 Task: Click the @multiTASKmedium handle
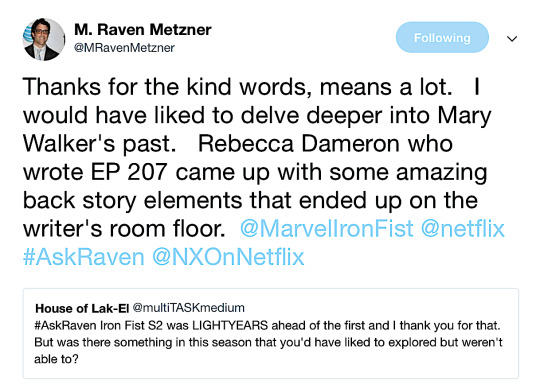coord(189,308)
